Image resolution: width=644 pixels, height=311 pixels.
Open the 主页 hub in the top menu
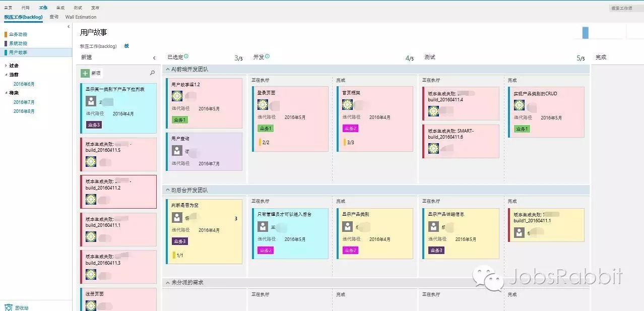pos(8,8)
